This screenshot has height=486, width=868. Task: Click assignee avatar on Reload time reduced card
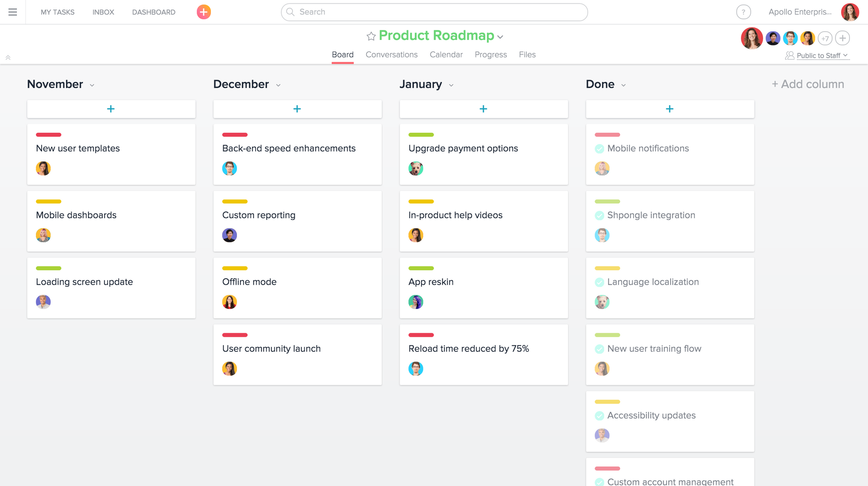pyautogui.click(x=416, y=369)
